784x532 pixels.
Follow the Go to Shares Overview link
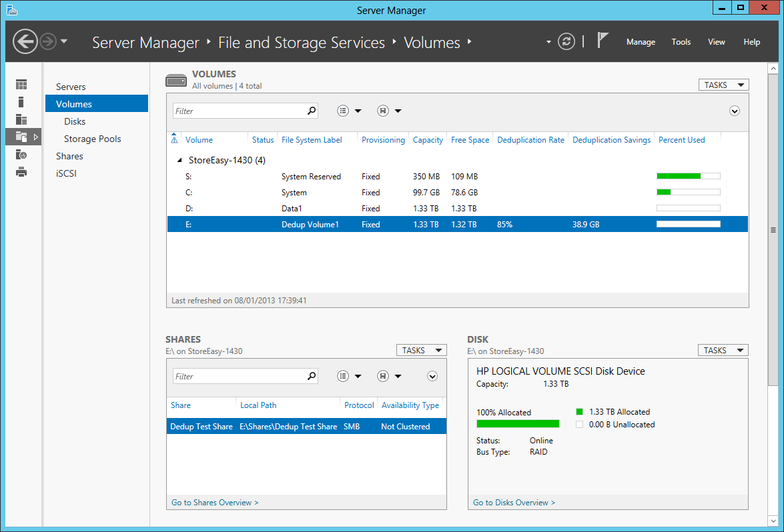pyautogui.click(x=214, y=502)
